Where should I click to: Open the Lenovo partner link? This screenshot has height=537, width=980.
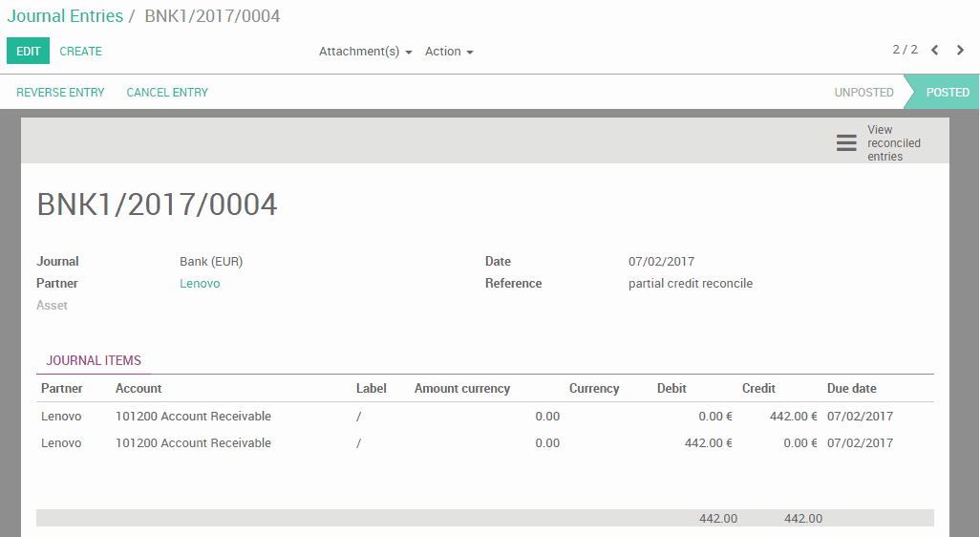click(x=200, y=284)
